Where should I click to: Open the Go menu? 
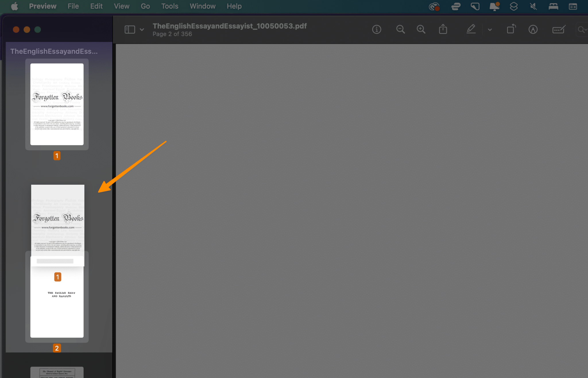(145, 6)
